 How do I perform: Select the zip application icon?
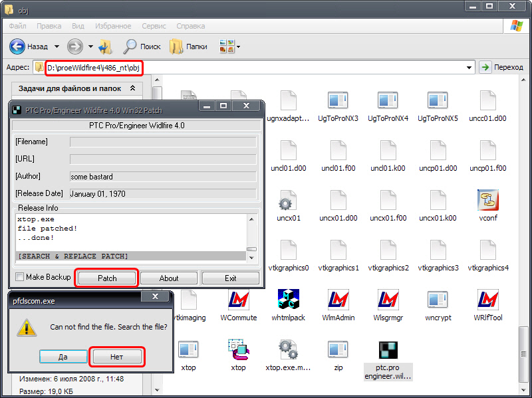click(338, 349)
